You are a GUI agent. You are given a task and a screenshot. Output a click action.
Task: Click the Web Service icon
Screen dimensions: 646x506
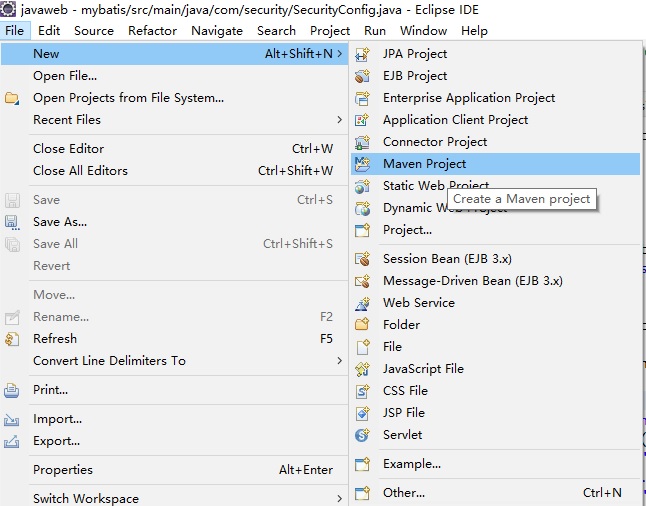tap(363, 303)
